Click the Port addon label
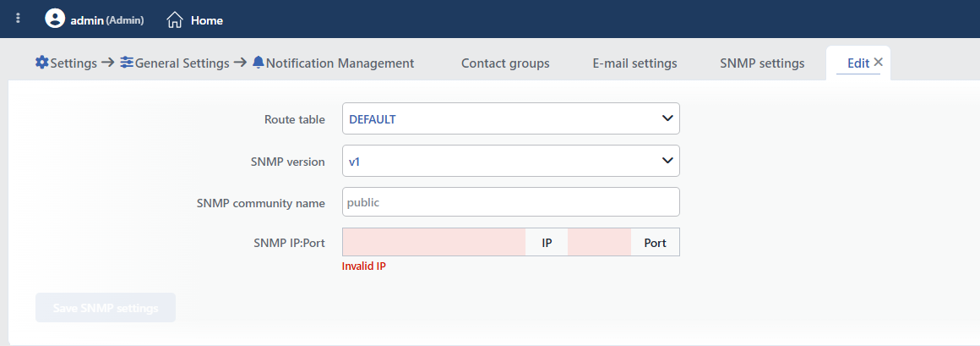The width and height of the screenshot is (980, 346). pos(655,243)
